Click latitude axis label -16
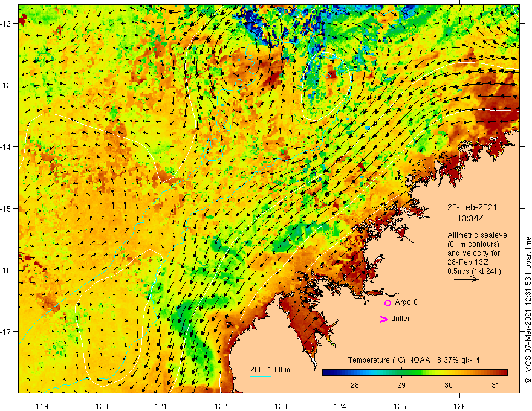 pos(6,270)
